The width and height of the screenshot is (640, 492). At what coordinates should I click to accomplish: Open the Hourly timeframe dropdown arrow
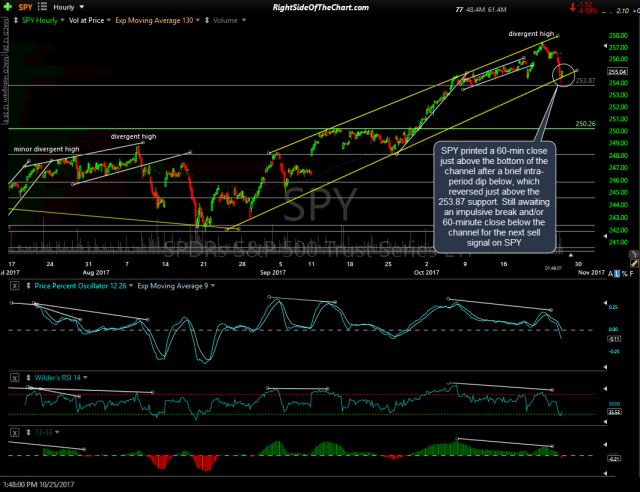82,7
